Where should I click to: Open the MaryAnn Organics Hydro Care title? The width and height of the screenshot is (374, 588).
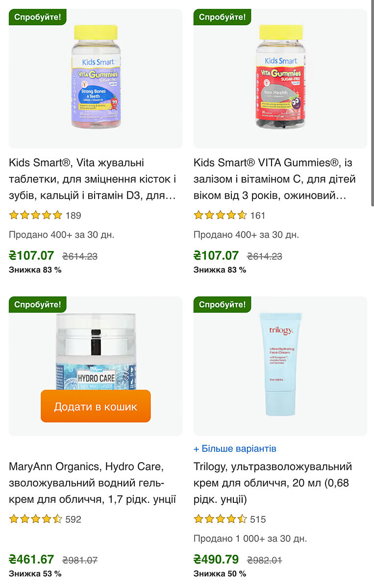coord(93,483)
